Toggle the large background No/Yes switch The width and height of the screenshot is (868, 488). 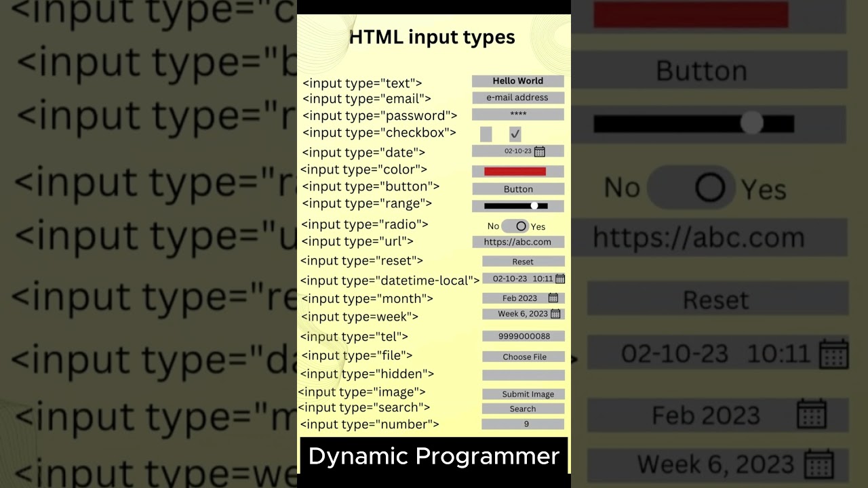coord(692,188)
